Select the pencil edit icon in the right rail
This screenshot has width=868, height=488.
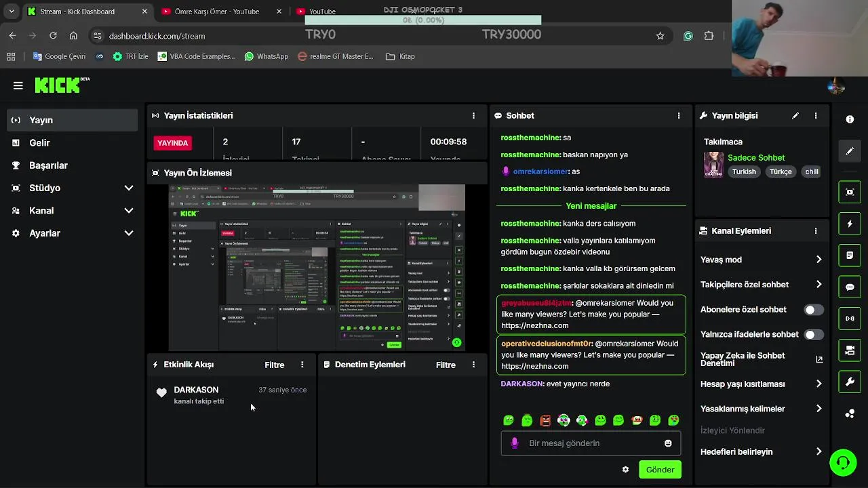pyautogui.click(x=850, y=151)
